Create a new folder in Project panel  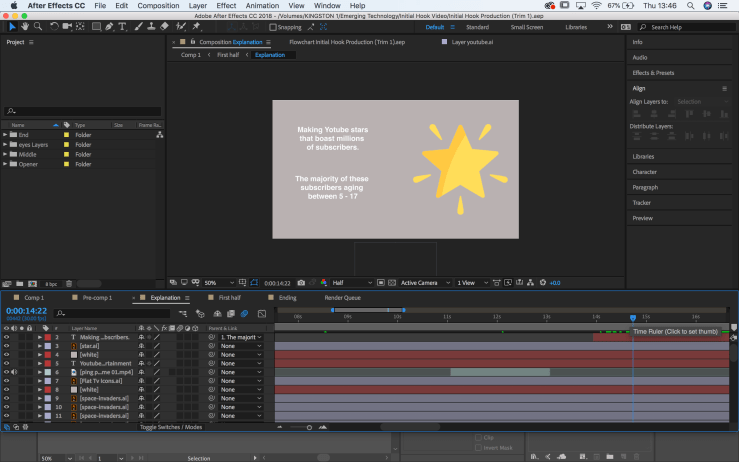pyautogui.click(x=19, y=284)
